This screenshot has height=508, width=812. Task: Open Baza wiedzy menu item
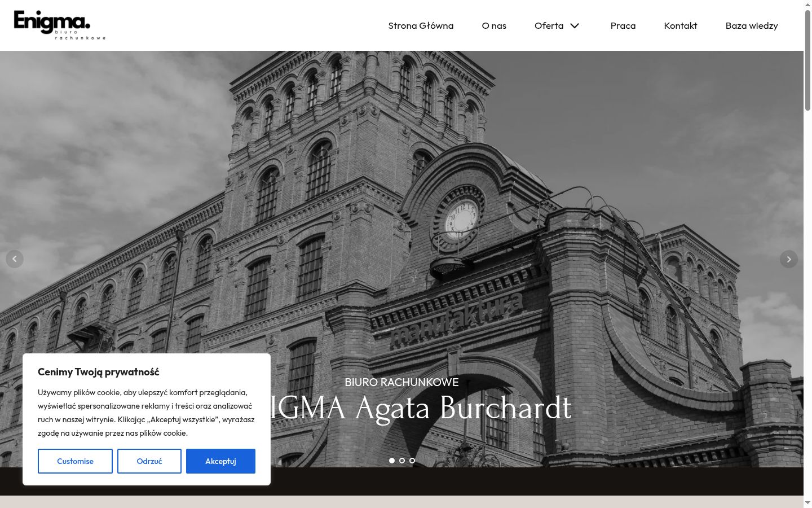tap(752, 25)
